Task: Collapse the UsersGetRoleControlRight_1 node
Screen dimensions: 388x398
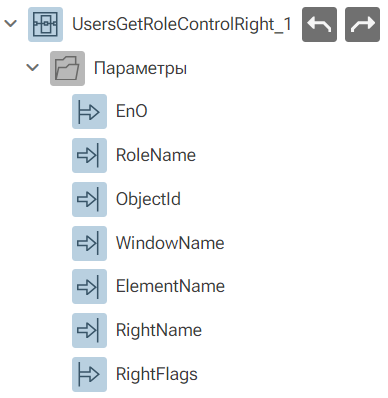Action: [x=11, y=24]
